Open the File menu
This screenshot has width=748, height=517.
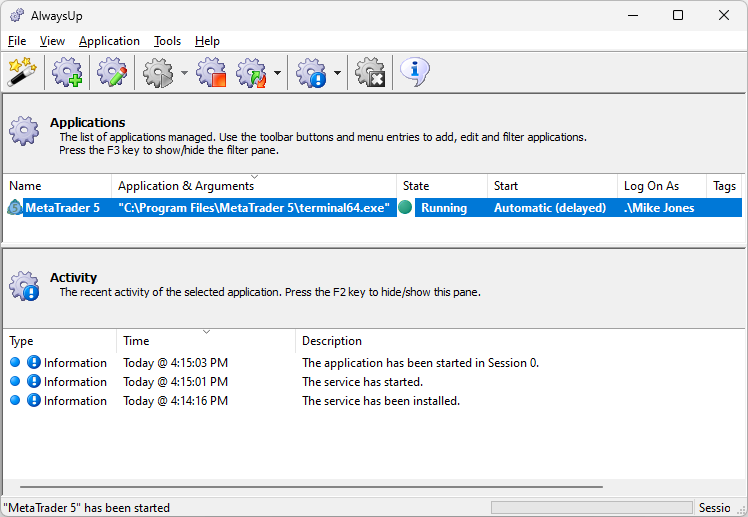pyautogui.click(x=17, y=41)
